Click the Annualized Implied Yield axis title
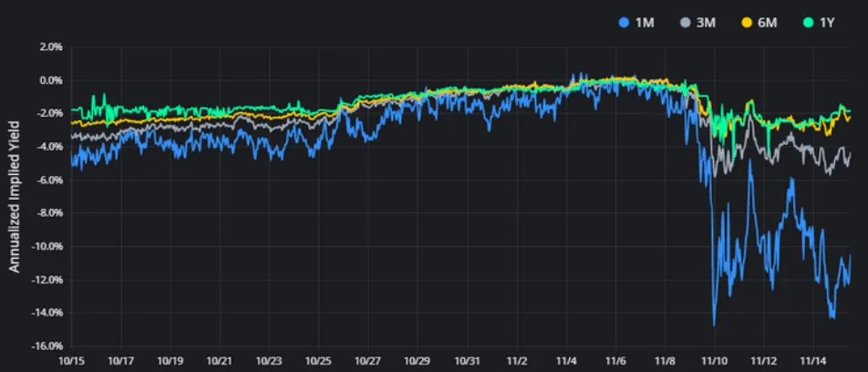This screenshot has height=372, width=868. (x=15, y=197)
